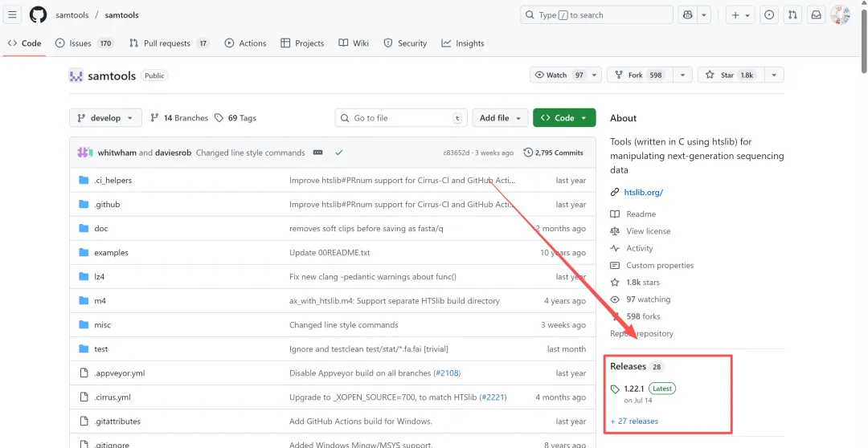Open the .gitattributes file
The image size is (868, 448).
(x=117, y=421)
